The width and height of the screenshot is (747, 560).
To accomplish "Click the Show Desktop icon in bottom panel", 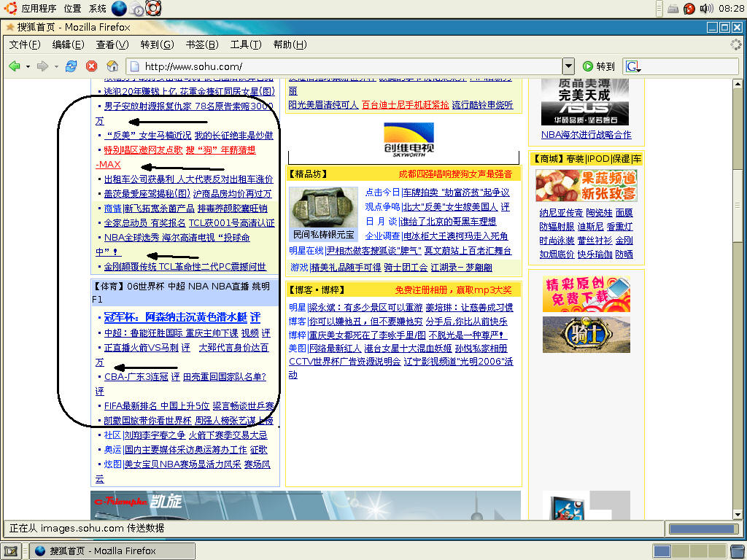I will (x=10, y=551).
